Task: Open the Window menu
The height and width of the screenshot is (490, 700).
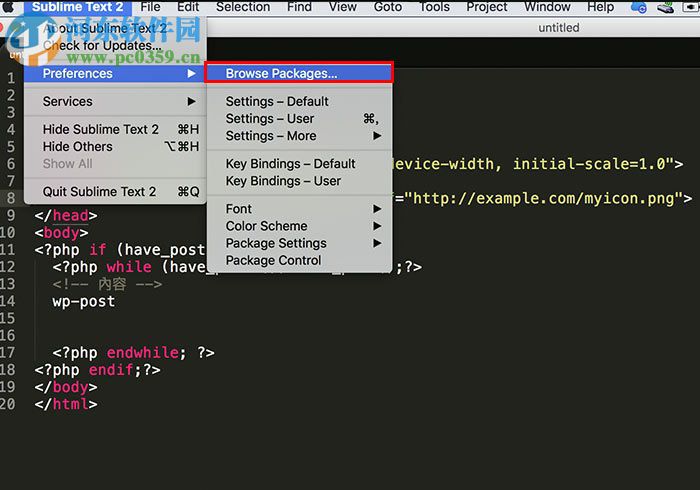Action: tap(547, 7)
